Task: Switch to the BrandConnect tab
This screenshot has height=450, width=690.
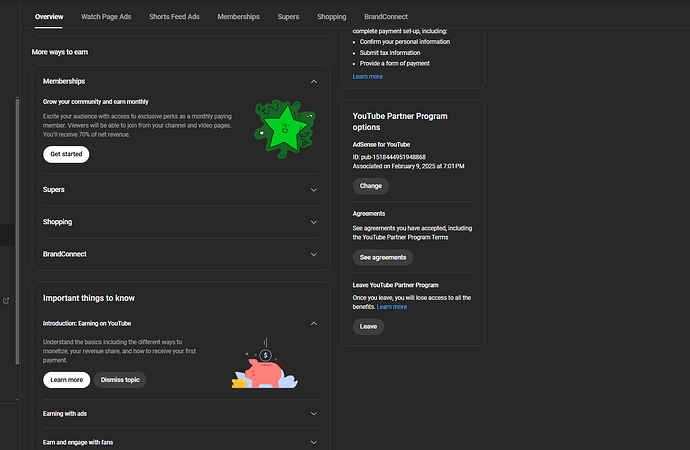Action: (386, 17)
